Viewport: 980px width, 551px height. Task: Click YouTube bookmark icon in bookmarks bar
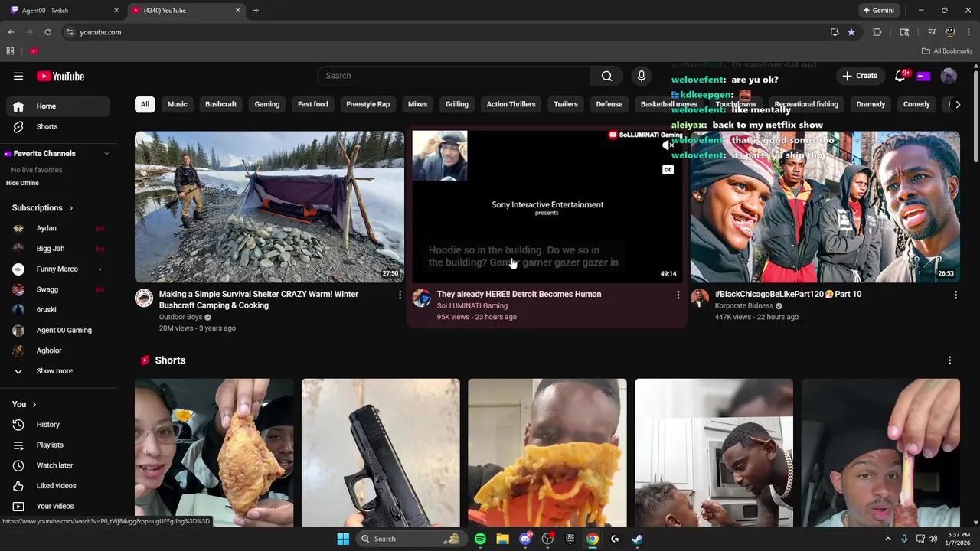click(x=34, y=51)
